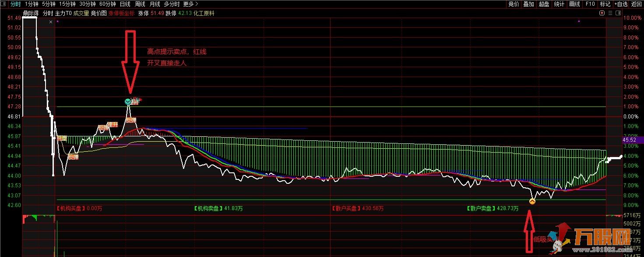644x257 pixels.
Task: Click the 51.49 price on left axis
Action: (x=14, y=18)
